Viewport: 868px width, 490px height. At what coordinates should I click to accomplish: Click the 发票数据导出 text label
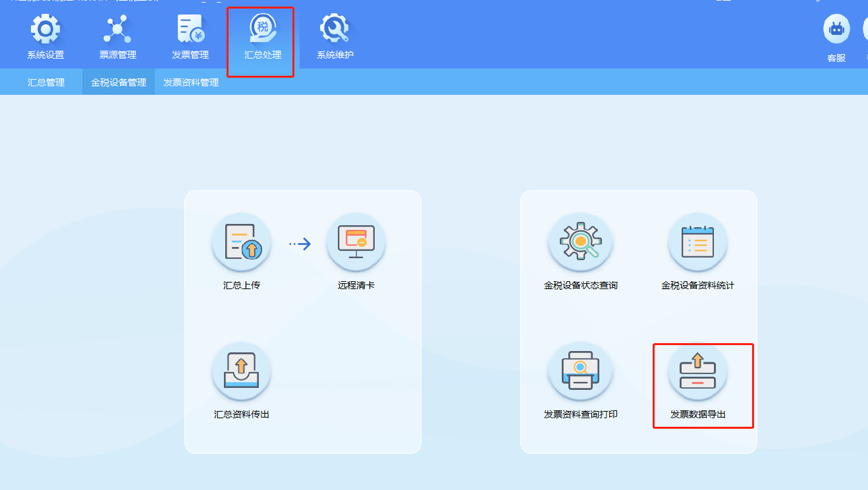tap(697, 415)
